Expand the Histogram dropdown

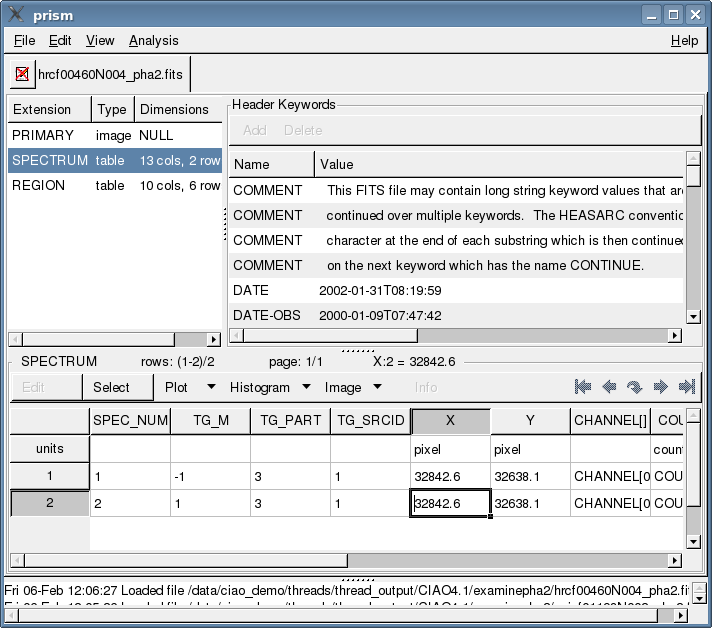coord(268,387)
